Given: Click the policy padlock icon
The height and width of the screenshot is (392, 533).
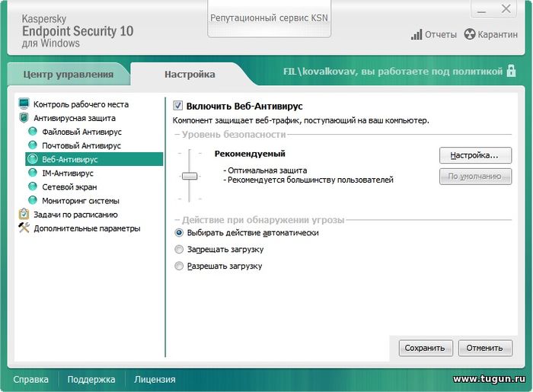Looking at the screenshot, I should 511,71.
